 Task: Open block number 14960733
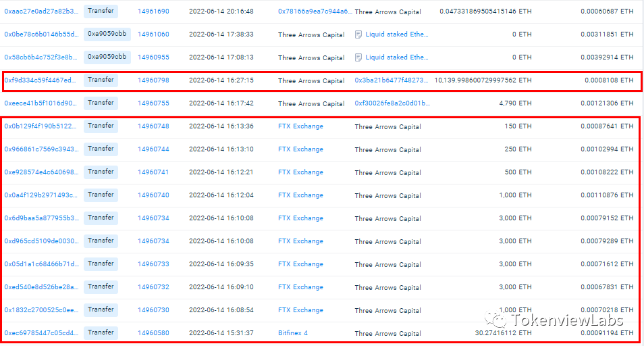(x=153, y=265)
